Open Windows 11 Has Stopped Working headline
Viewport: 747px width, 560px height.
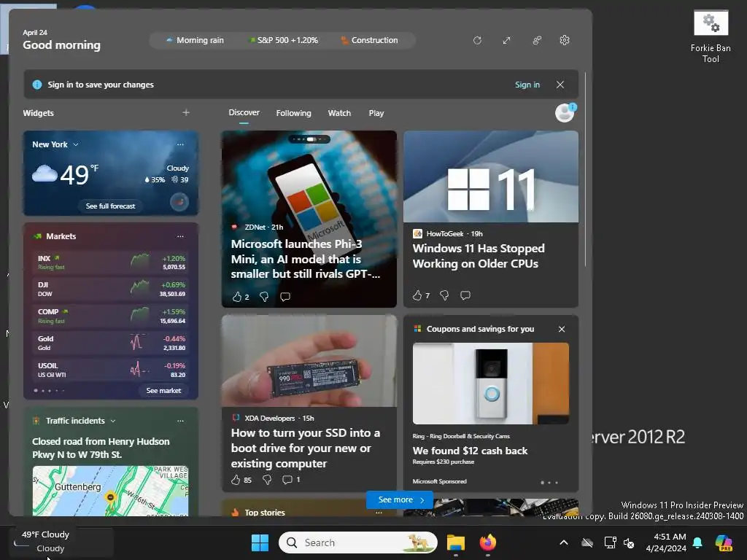point(479,256)
